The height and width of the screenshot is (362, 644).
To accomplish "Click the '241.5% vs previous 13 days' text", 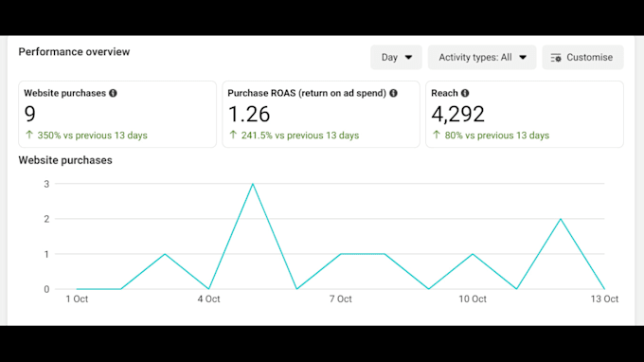I will click(300, 136).
